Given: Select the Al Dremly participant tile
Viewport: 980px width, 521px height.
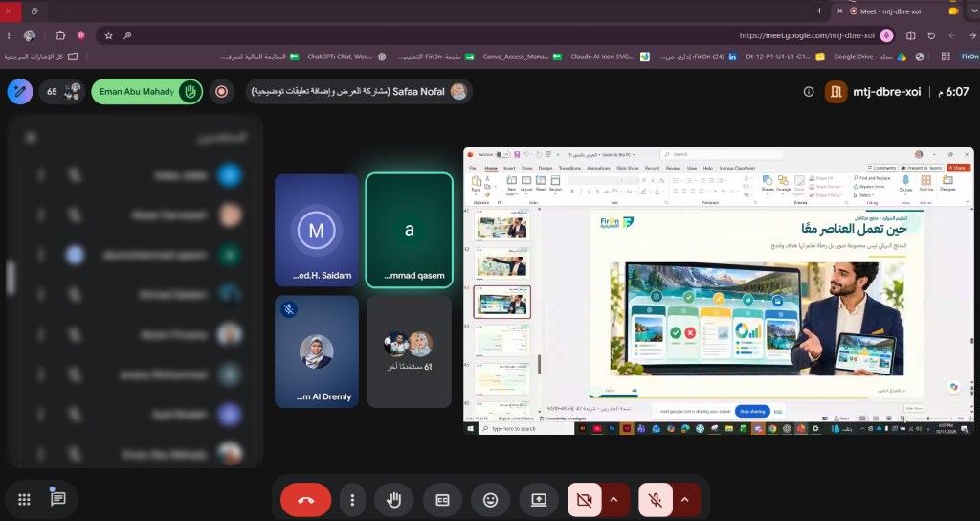Looking at the screenshot, I should tap(316, 351).
